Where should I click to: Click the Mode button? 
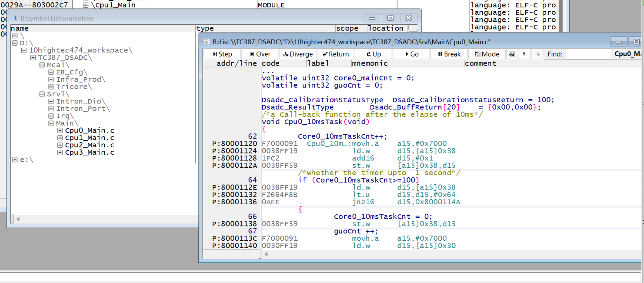(x=487, y=54)
